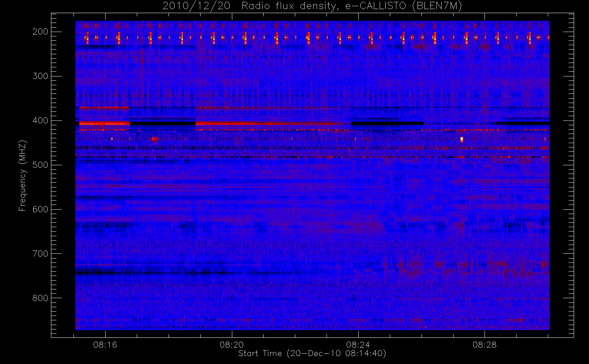589x364 pixels.
Task: Click the 200 frequency tick label
Action: pyautogui.click(x=40, y=32)
